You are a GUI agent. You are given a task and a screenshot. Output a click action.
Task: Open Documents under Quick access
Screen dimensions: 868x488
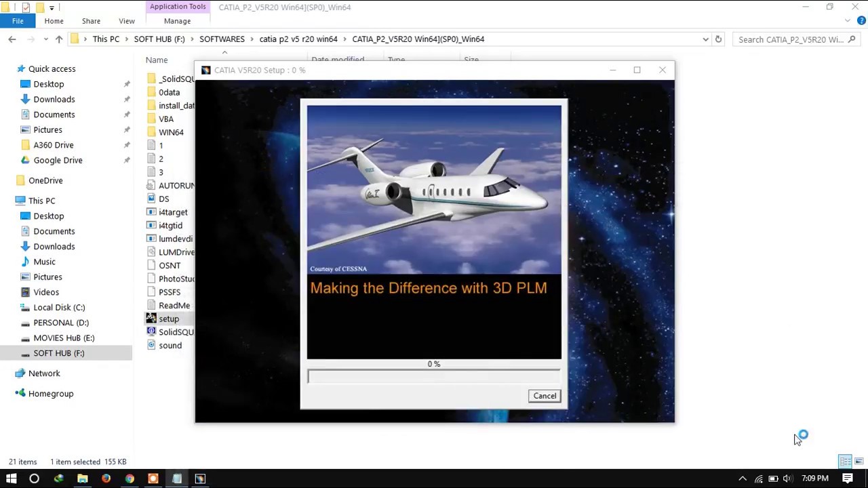54,115
